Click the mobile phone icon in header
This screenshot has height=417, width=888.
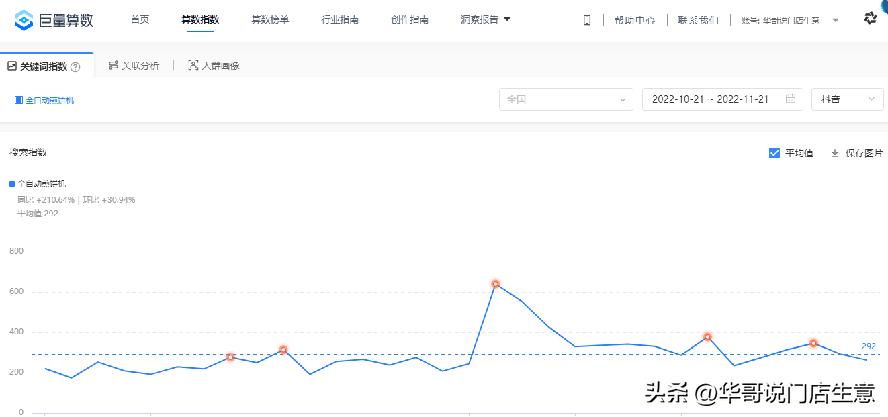(587, 20)
